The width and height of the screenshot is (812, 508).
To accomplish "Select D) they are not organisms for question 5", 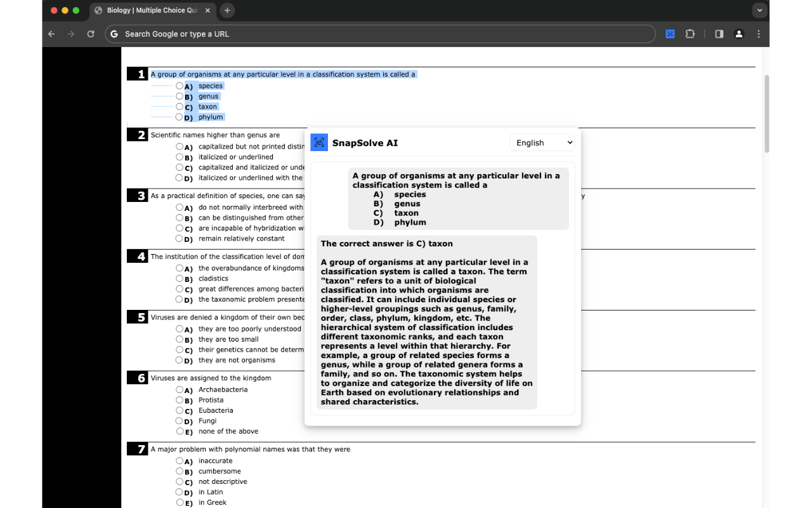I will pos(180,360).
